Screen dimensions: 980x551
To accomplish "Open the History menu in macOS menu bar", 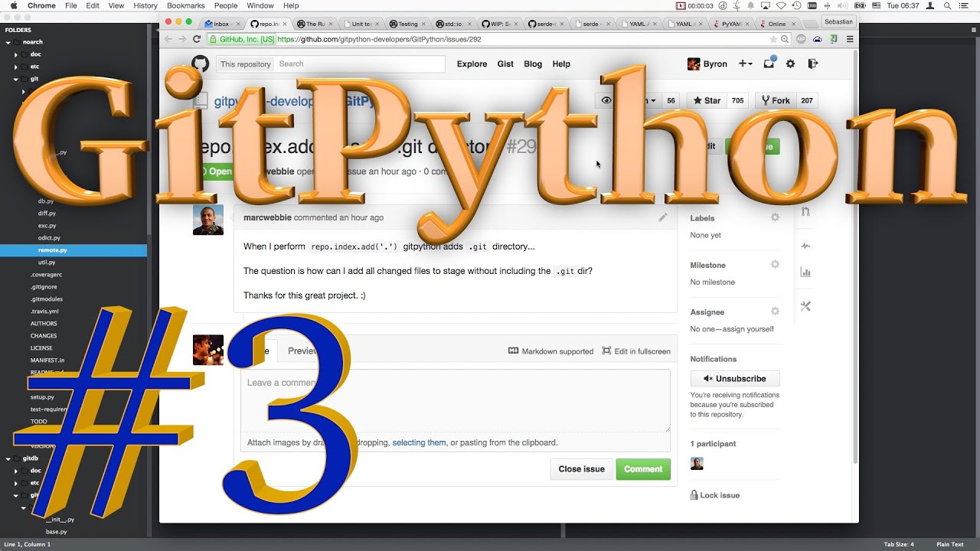I will [145, 5].
